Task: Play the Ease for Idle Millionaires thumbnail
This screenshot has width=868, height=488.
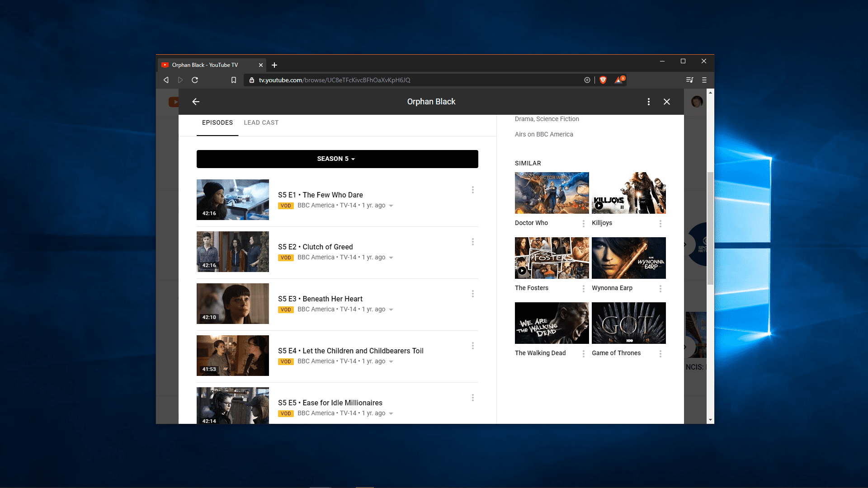Action: (x=233, y=405)
